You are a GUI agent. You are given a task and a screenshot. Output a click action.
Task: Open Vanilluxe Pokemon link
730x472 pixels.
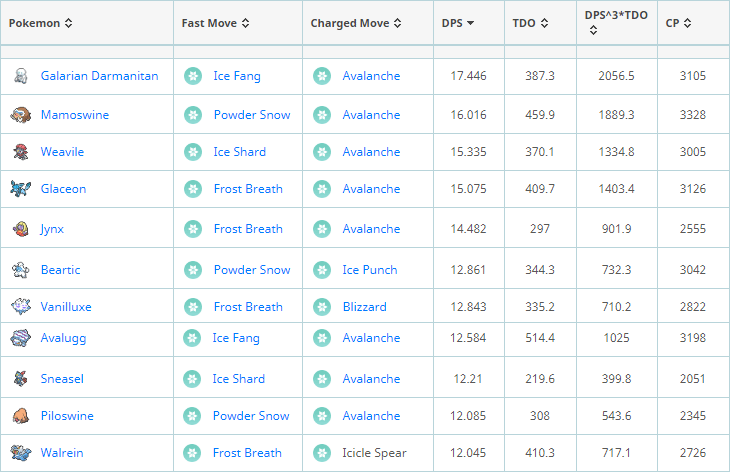(66, 306)
